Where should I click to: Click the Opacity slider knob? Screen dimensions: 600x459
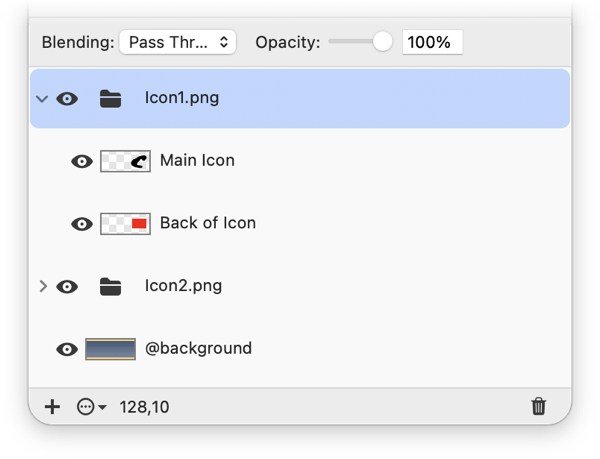click(x=382, y=42)
